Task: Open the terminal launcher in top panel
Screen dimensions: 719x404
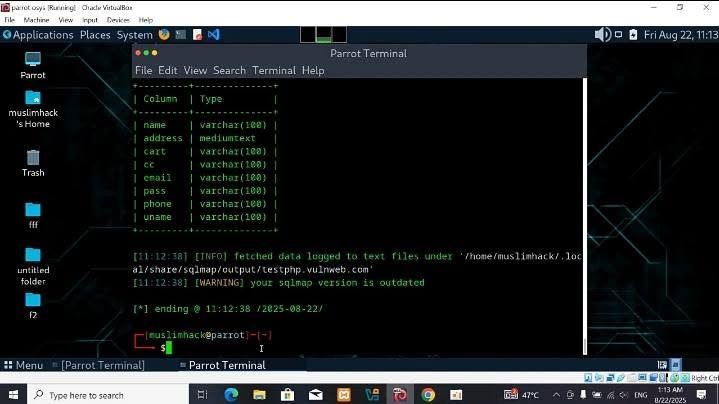Action: click(181, 34)
